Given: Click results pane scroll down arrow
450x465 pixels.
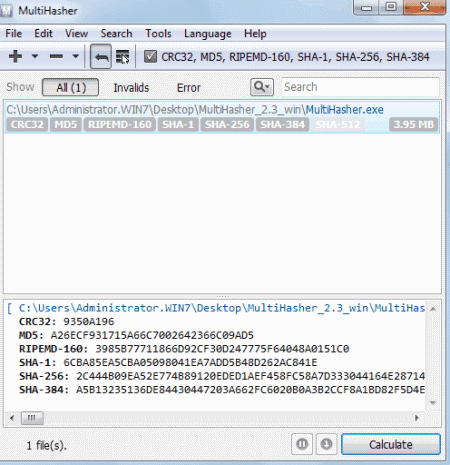Looking at the screenshot, I should click(x=433, y=403).
